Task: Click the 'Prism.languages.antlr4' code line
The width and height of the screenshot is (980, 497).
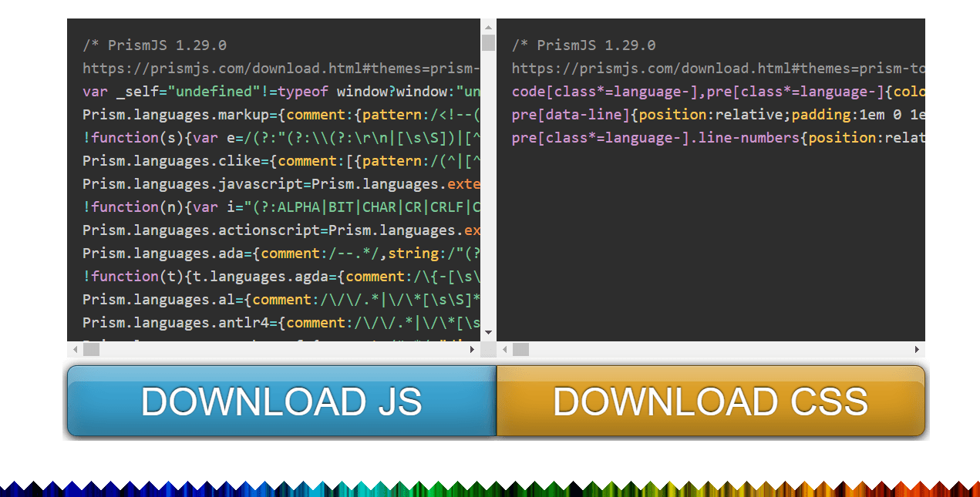Action: pos(281,323)
